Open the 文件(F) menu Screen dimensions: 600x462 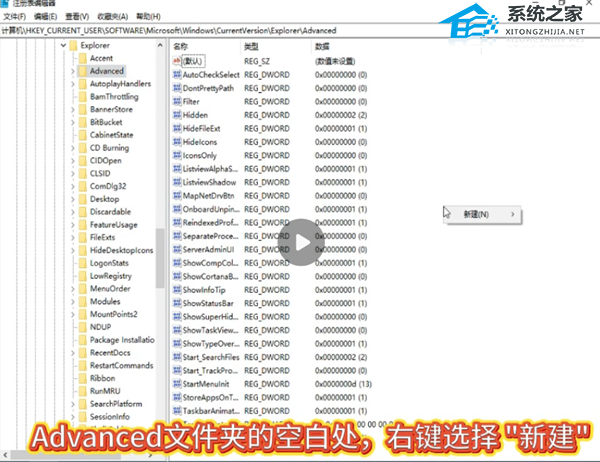coord(15,16)
